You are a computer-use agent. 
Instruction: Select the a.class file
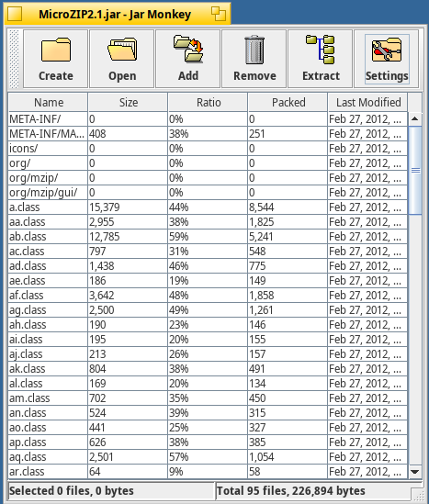tap(208, 207)
